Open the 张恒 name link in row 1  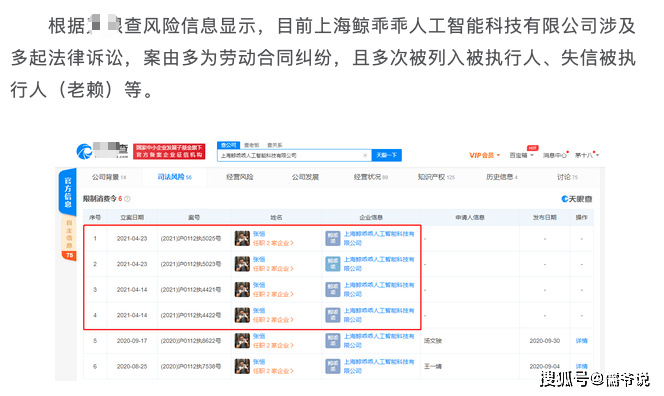pyautogui.click(x=259, y=234)
